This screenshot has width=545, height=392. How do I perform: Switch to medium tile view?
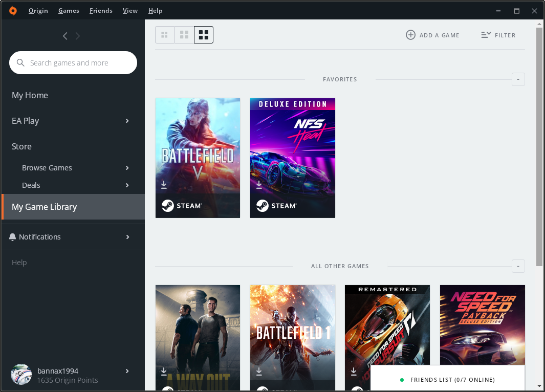tap(184, 35)
